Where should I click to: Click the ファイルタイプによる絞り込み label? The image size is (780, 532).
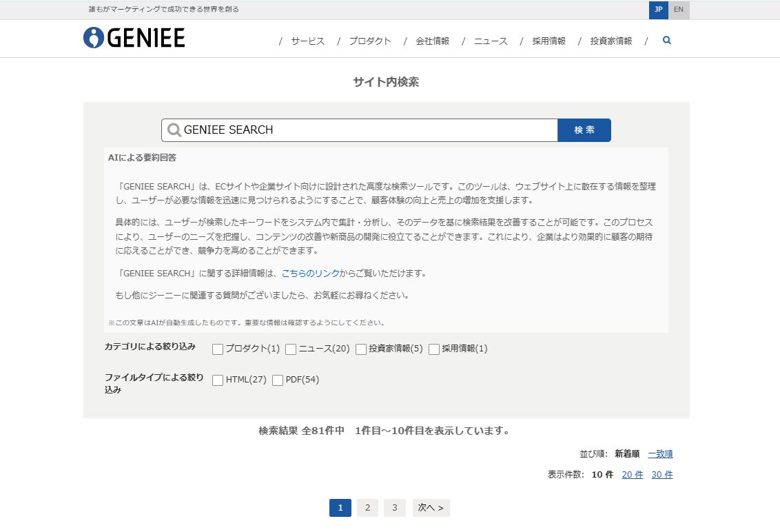click(x=154, y=383)
